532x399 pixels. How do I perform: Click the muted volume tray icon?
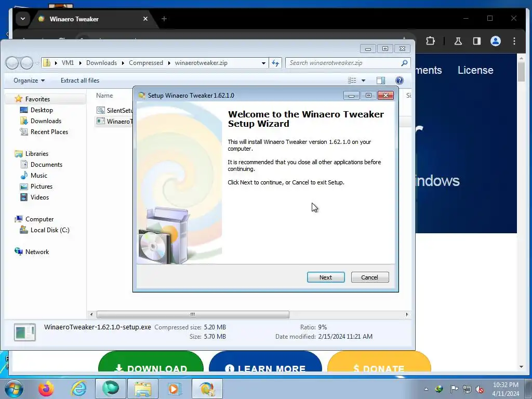tap(480, 389)
